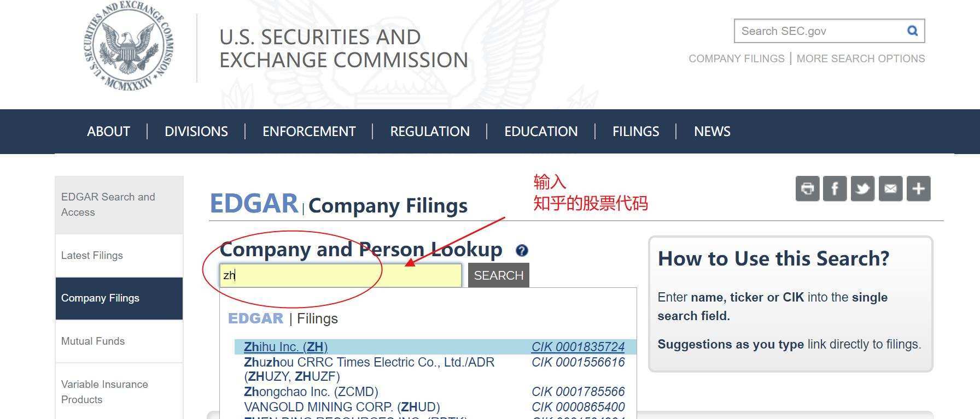Click the print page icon
The height and width of the screenshot is (419, 980).
tap(807, 189)
